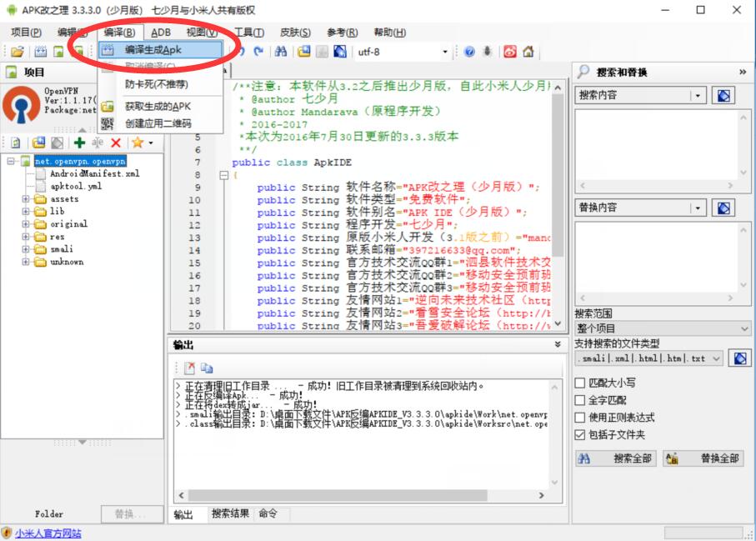This screenshot has width=756, height=541.
Task: Click the binoculars find icon in toolbar
Action: (281, 52)
